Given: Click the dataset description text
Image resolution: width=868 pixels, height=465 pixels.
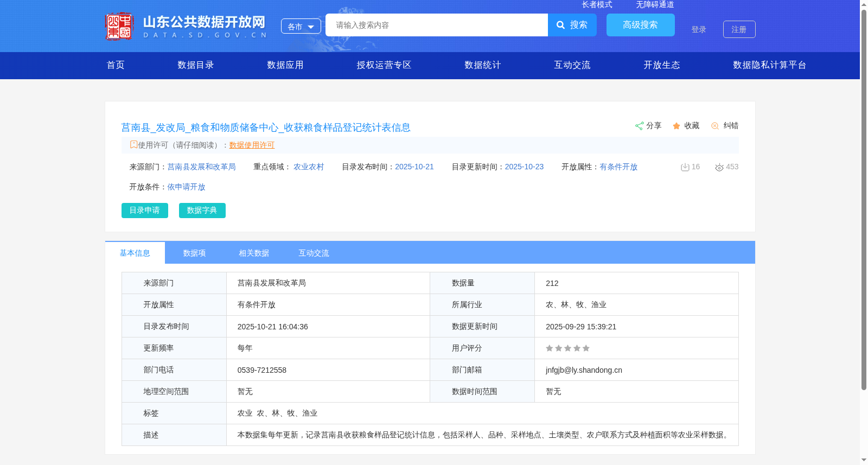Looking at the screenshot, I should tap(484, 435).
